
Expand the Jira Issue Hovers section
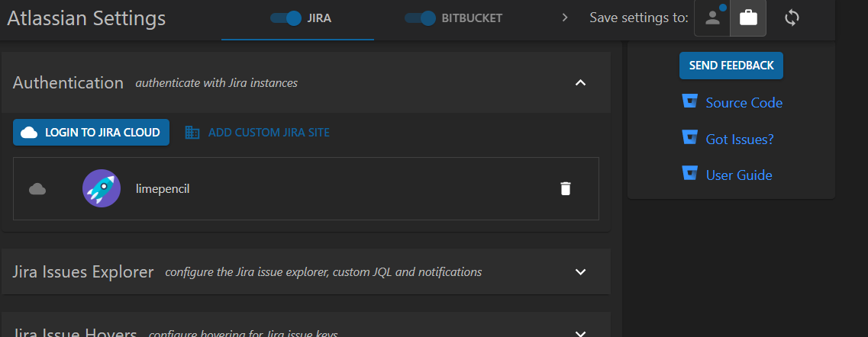coord(580,333)
